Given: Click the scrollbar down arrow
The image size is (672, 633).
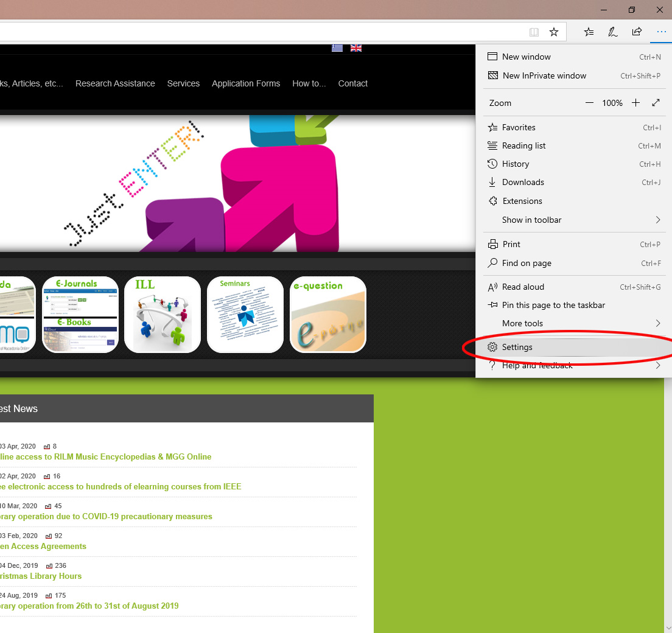Looking at the screenshot, I should tap(668, 628).
